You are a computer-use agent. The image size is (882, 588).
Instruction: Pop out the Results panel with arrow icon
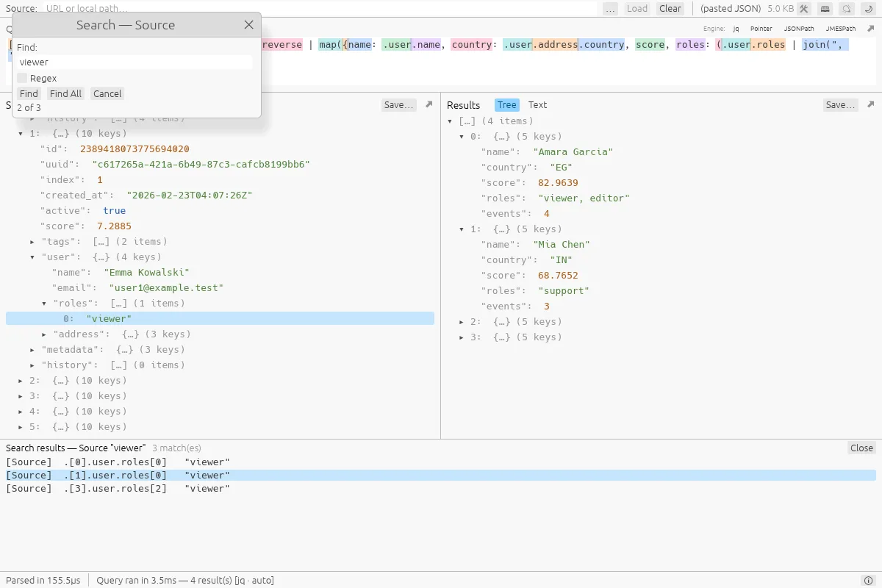871,105
